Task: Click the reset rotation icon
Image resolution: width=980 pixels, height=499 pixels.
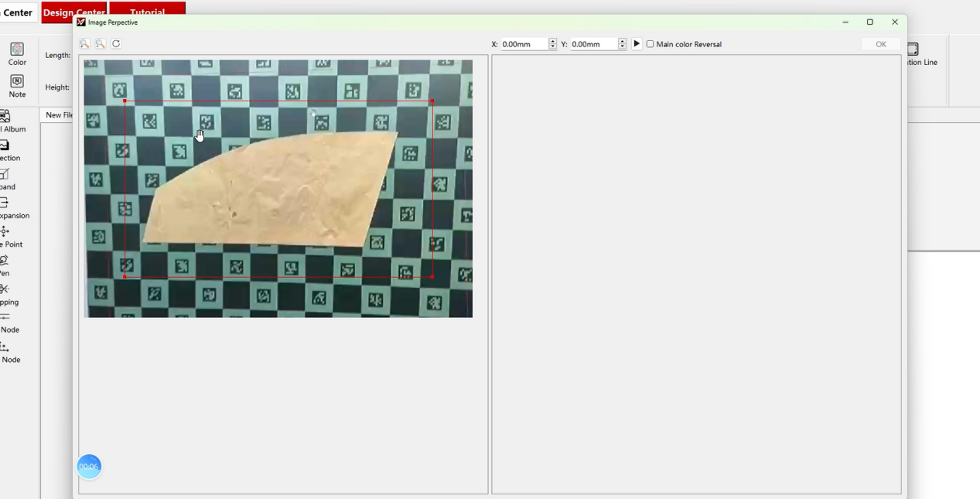Action: pyautogui.click(x=116, y=44)
